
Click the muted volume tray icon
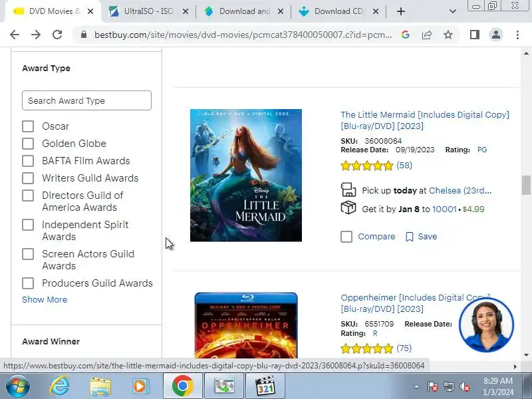(x=464, y=386)
